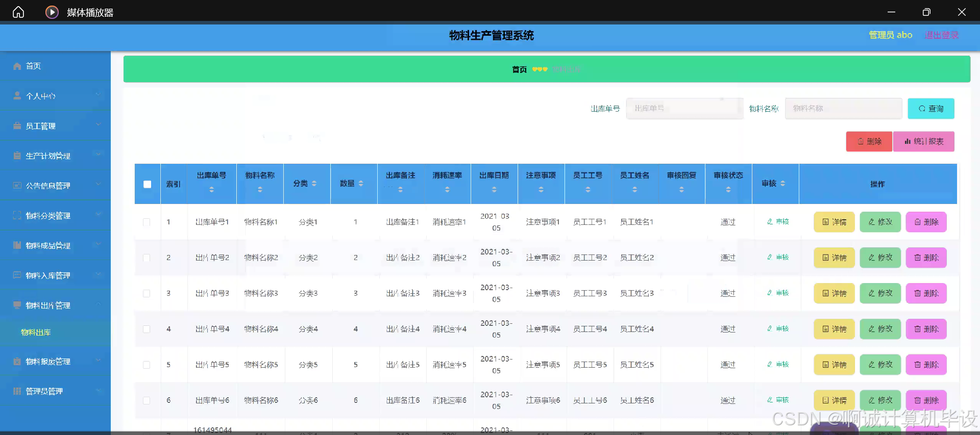
Task: Click 修改 for row 1
Action: coord(880,222)
